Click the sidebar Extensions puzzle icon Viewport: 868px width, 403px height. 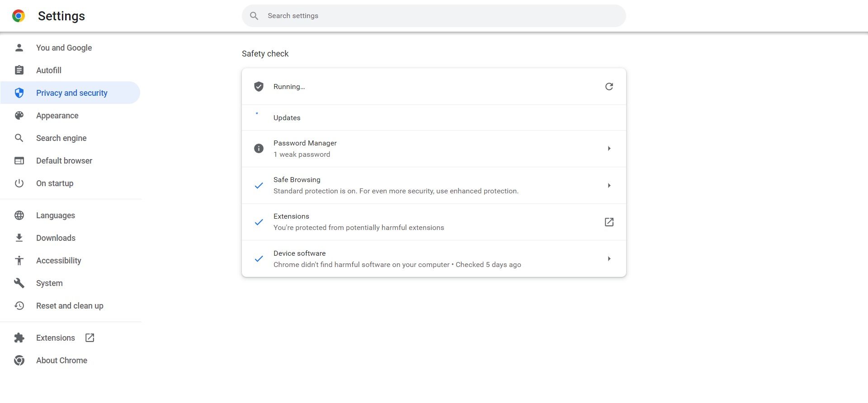[19, 338]
